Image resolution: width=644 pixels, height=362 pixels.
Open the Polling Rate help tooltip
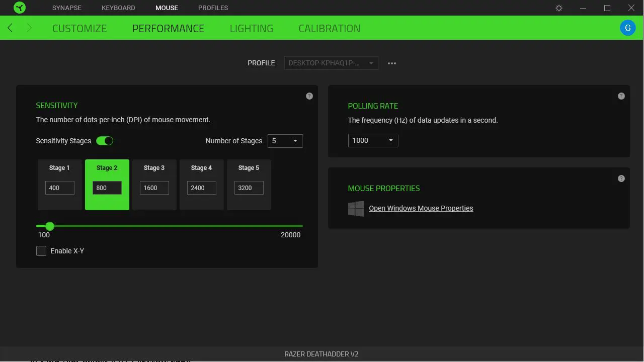point(621,96)
